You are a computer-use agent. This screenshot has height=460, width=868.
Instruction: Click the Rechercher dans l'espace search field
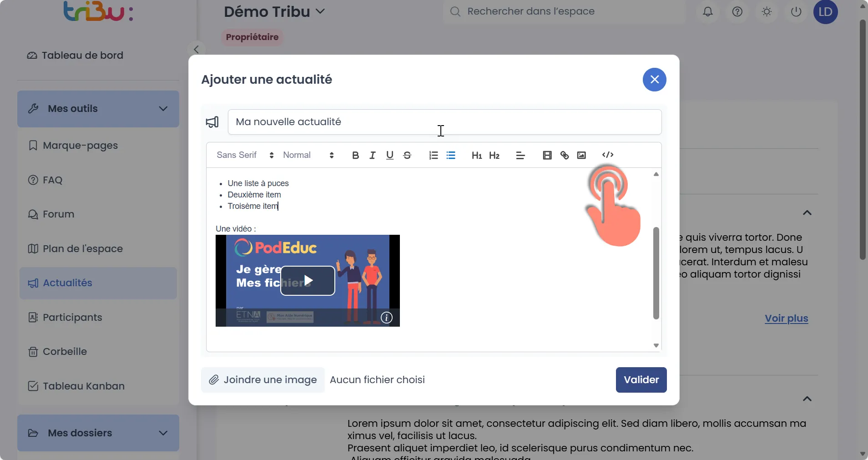pos(564,12)
